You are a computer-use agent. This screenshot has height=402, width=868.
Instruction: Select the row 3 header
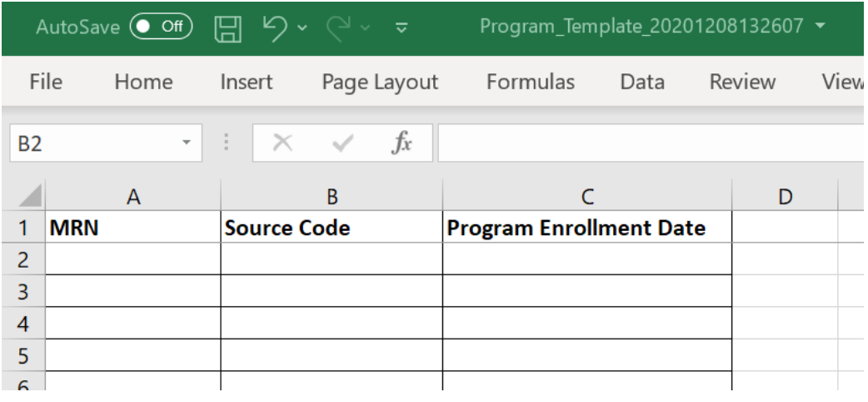point(23,291)
